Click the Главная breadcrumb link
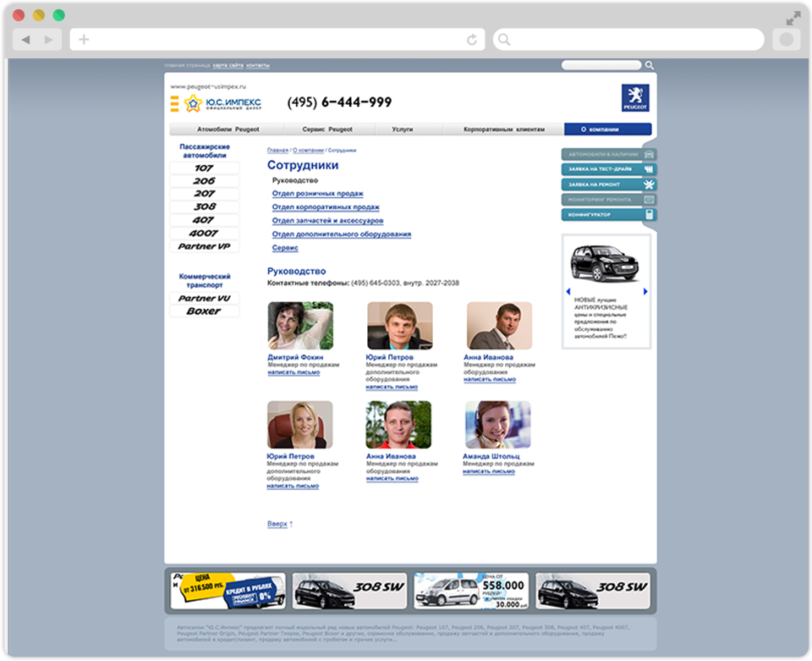Viewport: 812px width, 661px height. (x=277, y=151)
